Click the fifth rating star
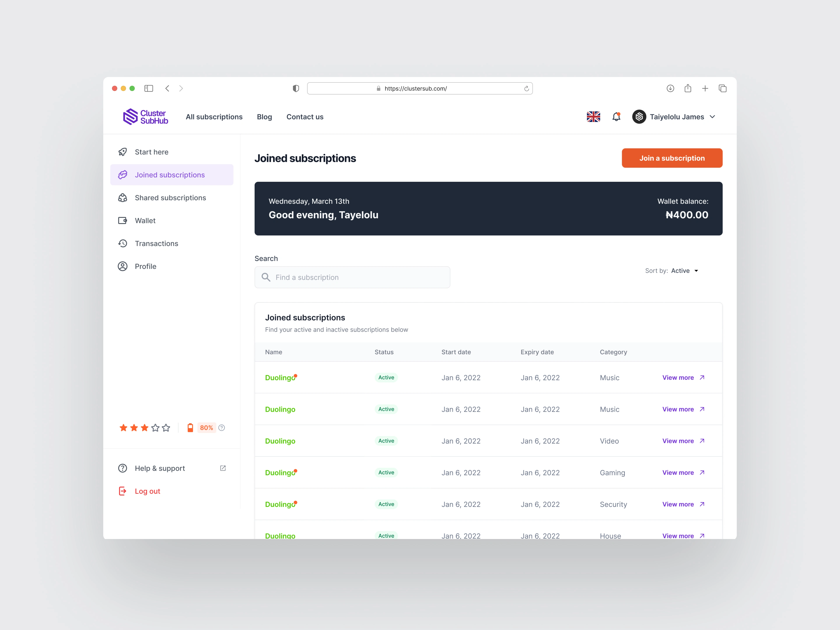 (166, 428)
